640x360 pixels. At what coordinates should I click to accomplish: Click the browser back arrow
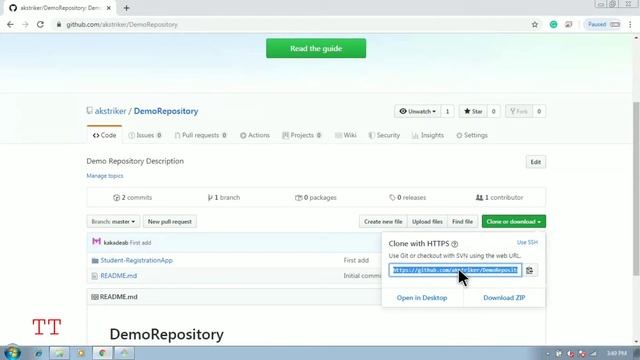(x=10, y=24)
